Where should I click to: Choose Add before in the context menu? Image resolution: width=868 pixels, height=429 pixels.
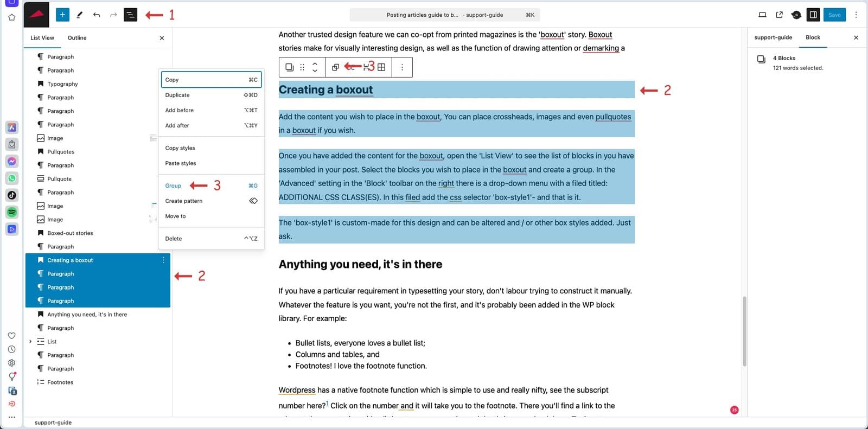click(211, 110)
